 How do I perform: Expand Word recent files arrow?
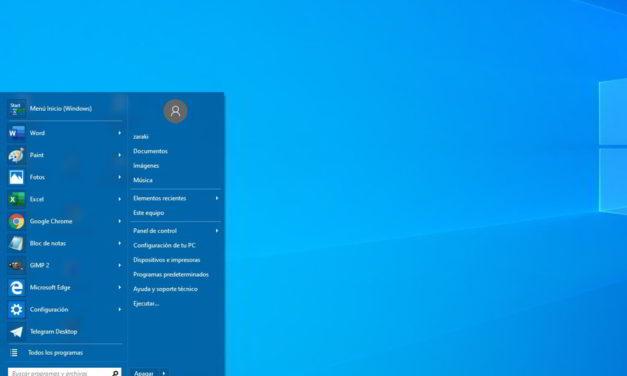point(120,133)
